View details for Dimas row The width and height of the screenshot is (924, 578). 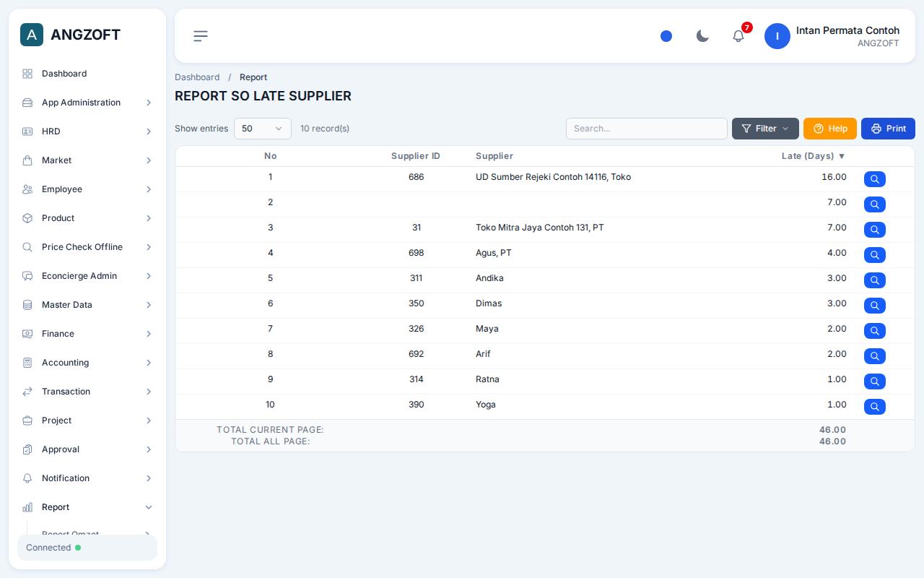(x=875, y=306)
